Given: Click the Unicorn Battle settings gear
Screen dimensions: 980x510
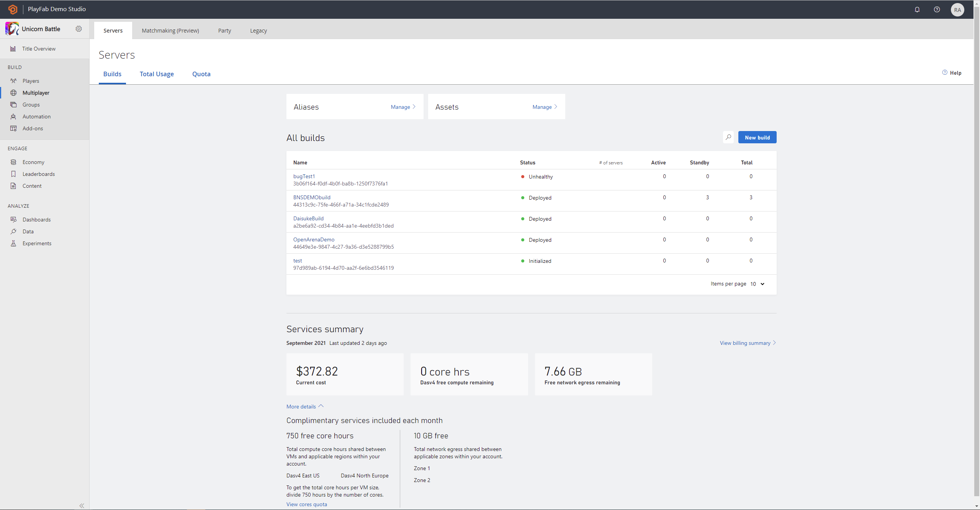Looking at the screenshot, I should tap(79, 29).
